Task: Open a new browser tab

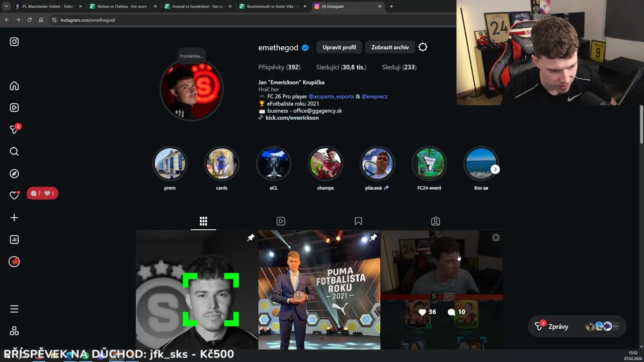Action: tap(391, 7)
